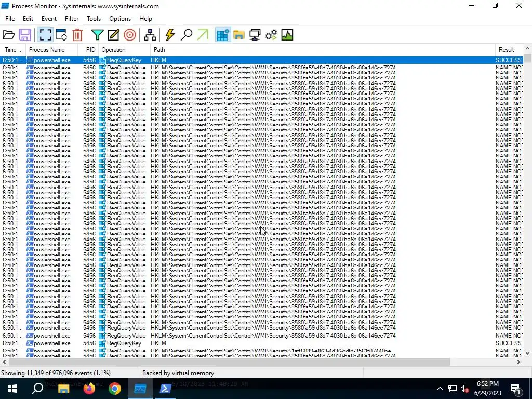Launch Chrome from the taskbar
Viewport: 532px width, 399px height.
pyautogui.click(x=115, y=389)
